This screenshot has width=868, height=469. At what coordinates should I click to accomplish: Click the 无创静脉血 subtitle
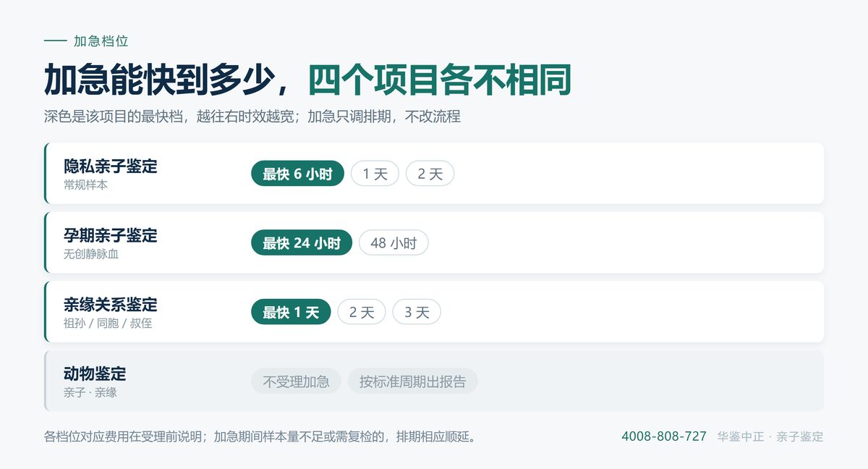(91, 255)
